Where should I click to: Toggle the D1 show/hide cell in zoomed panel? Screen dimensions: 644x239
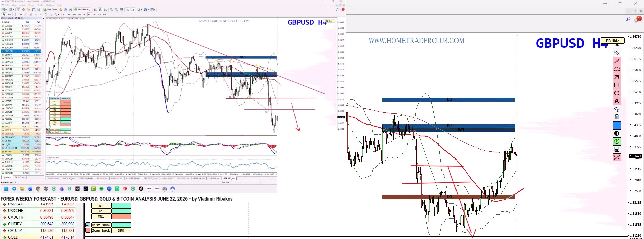[121, 206]
